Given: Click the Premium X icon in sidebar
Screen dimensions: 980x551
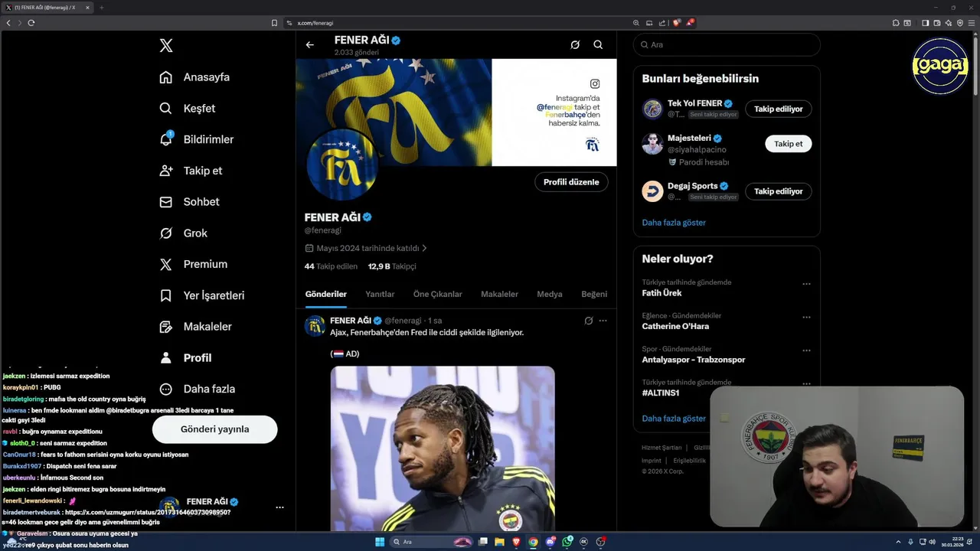Looking at the screenshot, I should point(165,264).
